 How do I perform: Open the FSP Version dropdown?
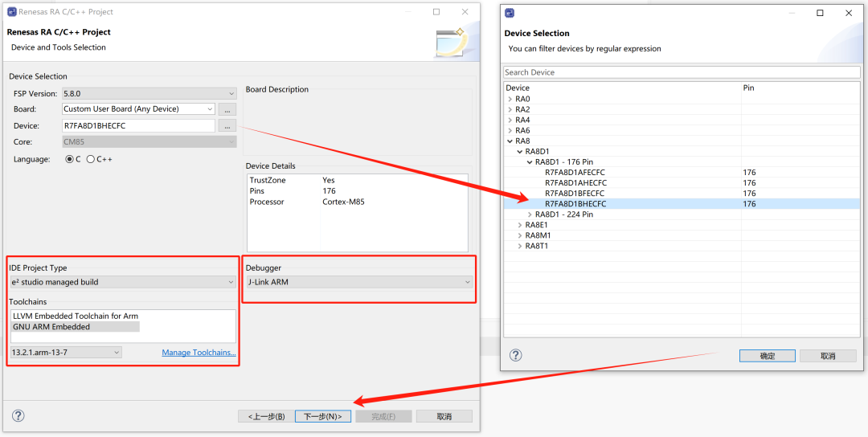click(149, 94)
